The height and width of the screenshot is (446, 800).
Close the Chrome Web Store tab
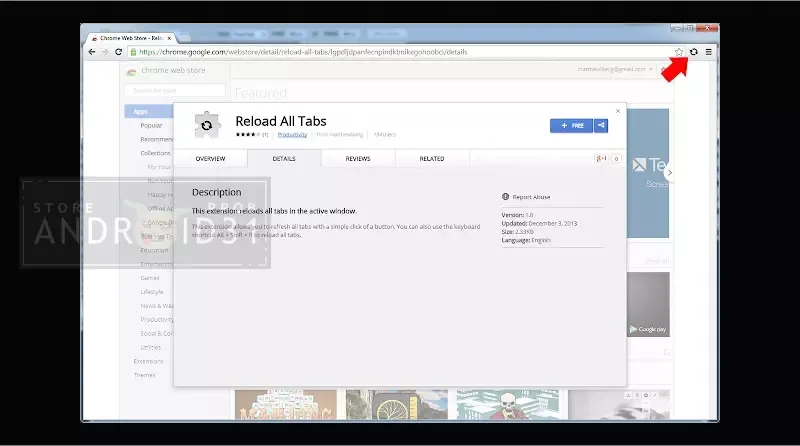(x=169, y=38)
